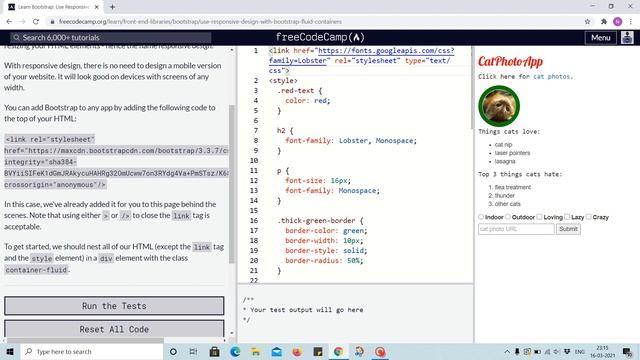
Task: Click the CatPhotoApp heading in preview
Action: pyautogui.click(x=510, y=62)
